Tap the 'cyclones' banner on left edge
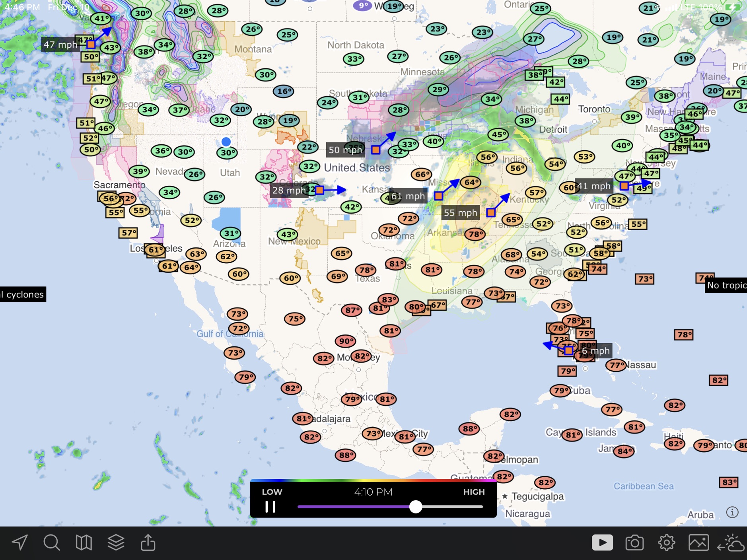 coord(23,294)
